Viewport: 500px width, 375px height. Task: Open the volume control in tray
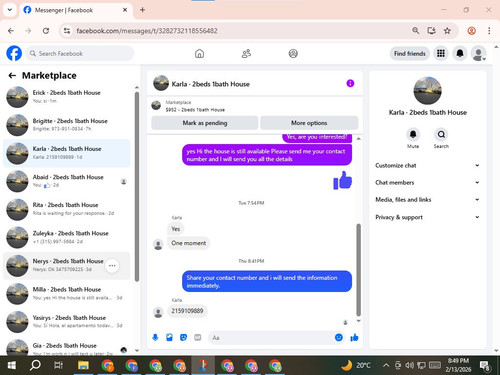click(409, 365)
